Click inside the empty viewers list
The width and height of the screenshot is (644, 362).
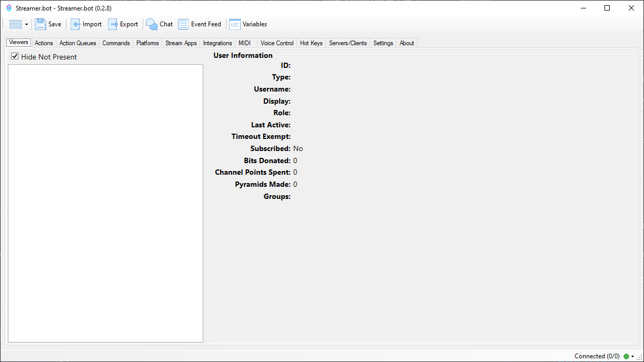pos(105,203)
